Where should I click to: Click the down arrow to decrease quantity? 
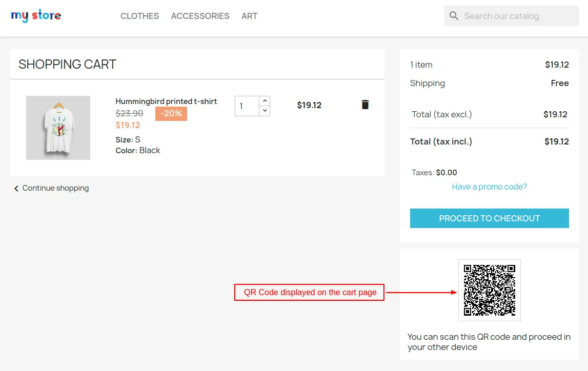[x=265, y=110]
